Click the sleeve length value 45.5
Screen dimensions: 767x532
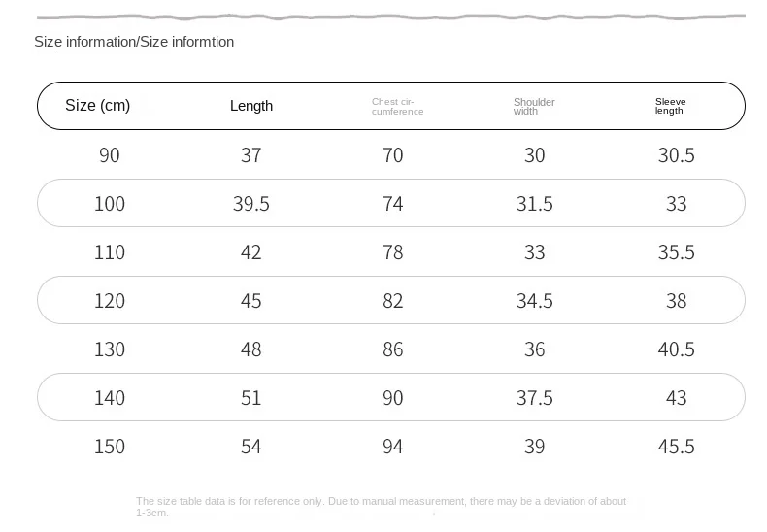tap(676, 447)
